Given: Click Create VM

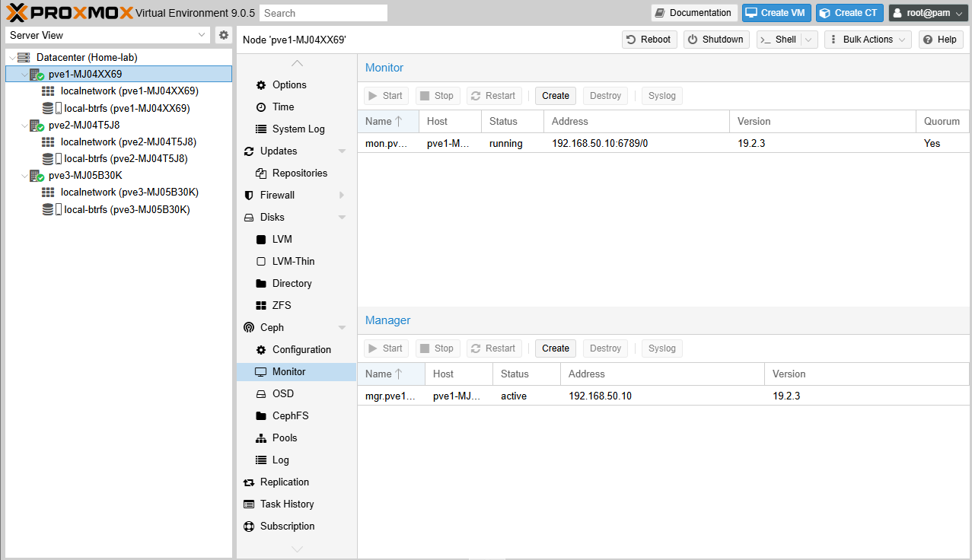Looking at the screenshot, I should [776, 13].
